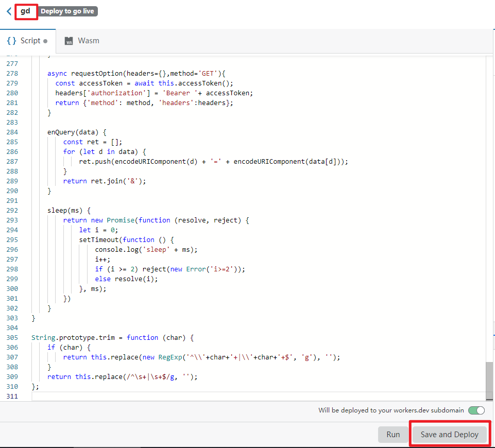Click line number 292 in the gutter
Image resolution: width=495 pixels, height=448 pixels.
pyautogui.click(x=12, y=211)
